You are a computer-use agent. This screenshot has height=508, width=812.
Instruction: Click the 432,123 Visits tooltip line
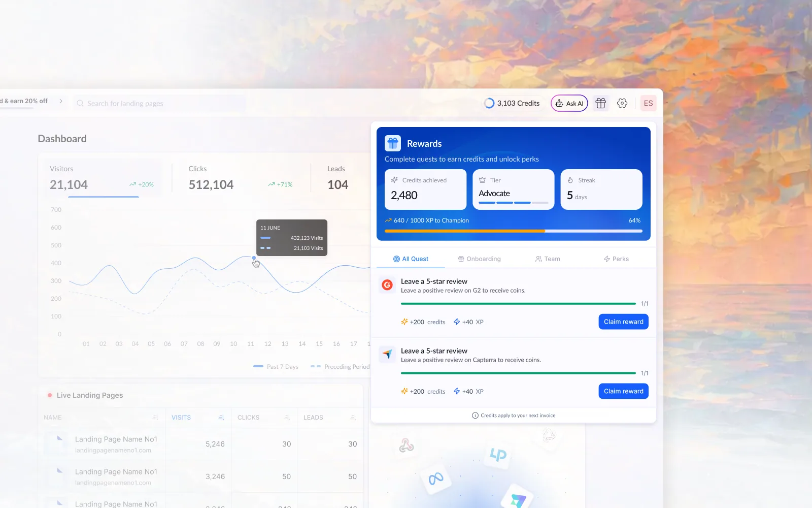pos(292,238)
